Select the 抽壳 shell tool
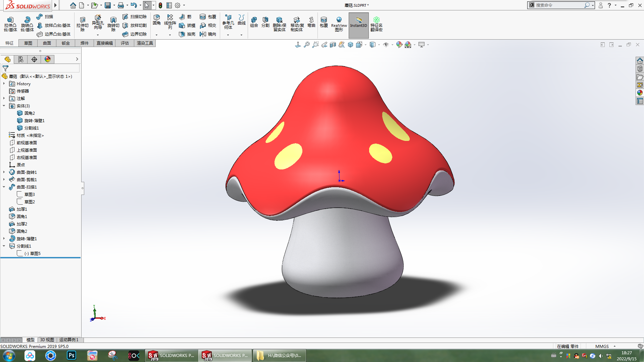644x362 pixels. pyautogui.click(x=187, y=34)
